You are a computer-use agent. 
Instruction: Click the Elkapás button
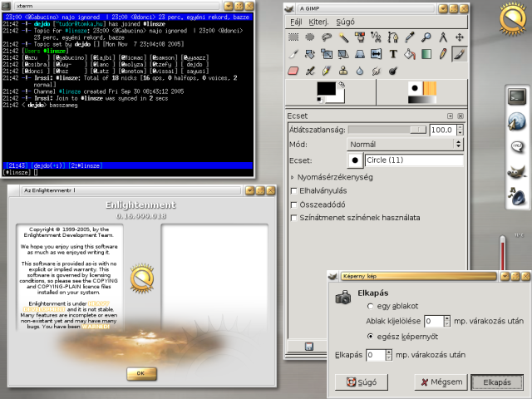point(496,382)
